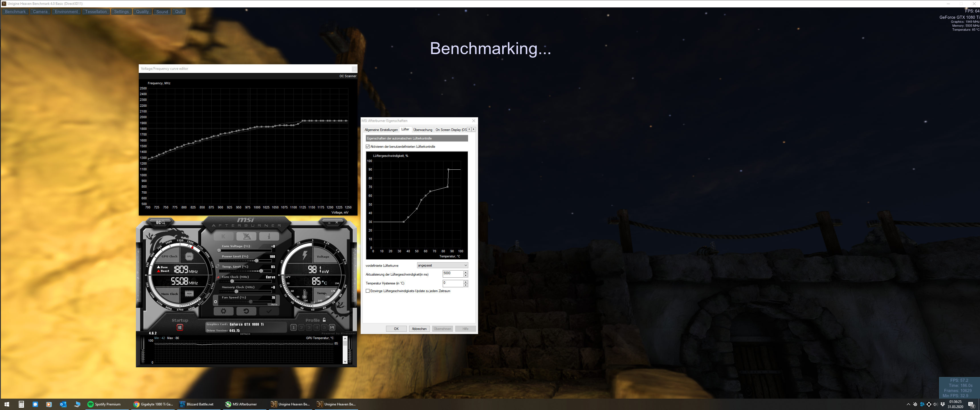
Task: Open the Tessellation menu in Heaven
Action: tap(96, 12)
